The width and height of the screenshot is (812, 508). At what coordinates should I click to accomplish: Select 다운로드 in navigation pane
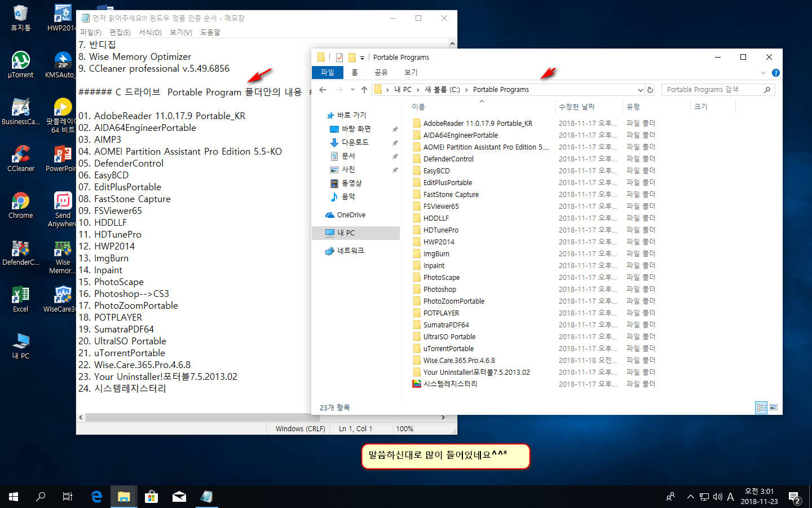pos(355,143)
